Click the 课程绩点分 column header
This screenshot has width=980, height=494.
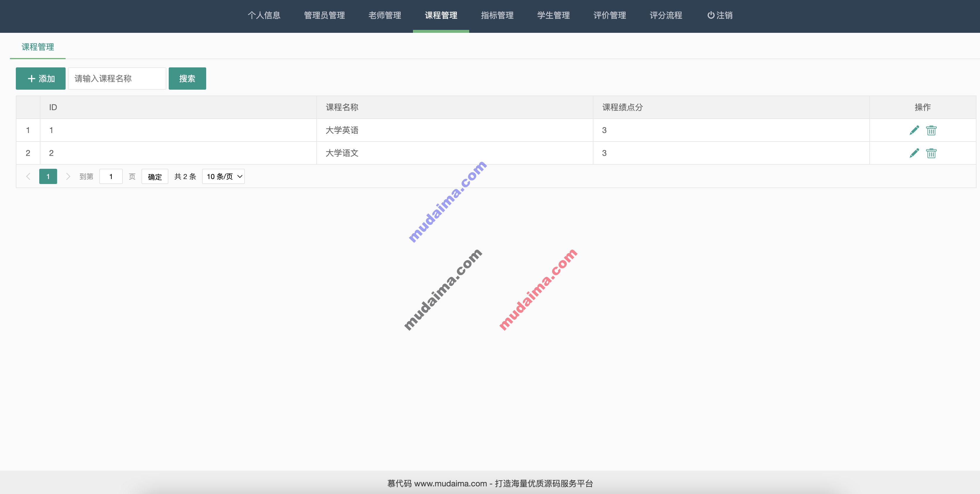coord(731,107)
